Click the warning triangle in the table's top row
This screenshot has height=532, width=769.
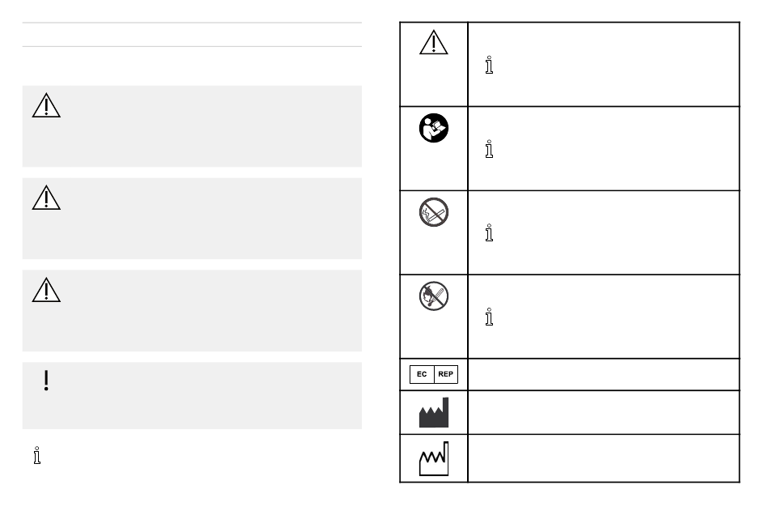[x=434, y=42]
